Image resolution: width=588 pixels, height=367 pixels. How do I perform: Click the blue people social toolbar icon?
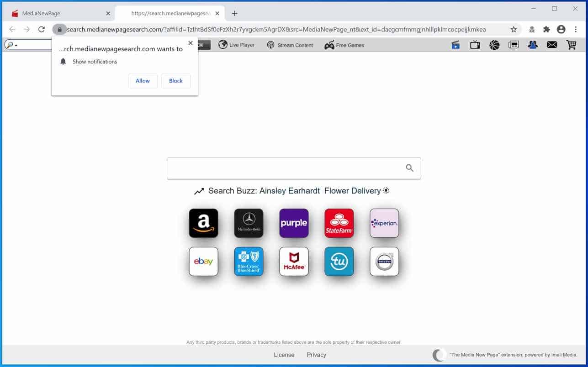coord(533,45)
